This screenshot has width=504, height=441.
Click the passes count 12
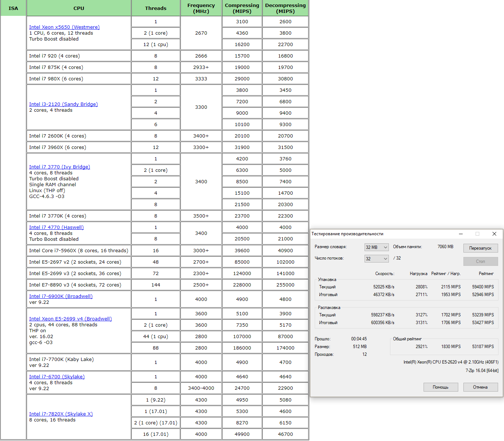click(365, 354)
